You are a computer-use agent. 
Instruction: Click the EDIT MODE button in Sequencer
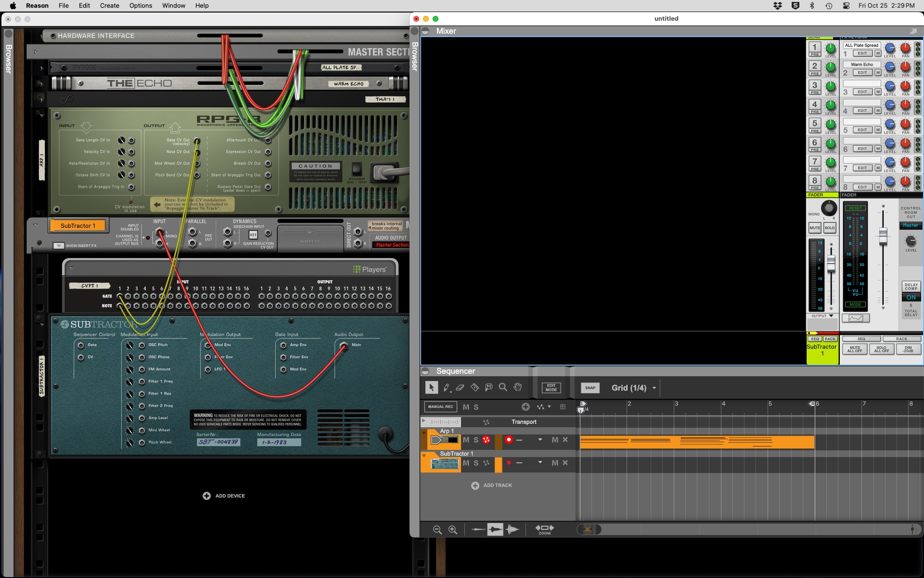pos(552,388)
